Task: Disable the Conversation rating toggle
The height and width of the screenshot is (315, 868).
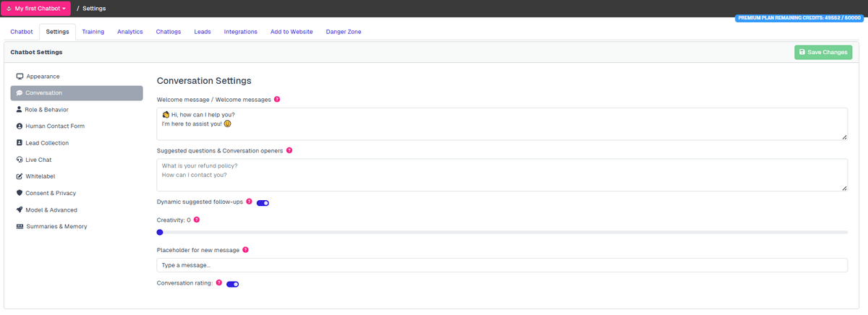Action: [x=232, y=284]
